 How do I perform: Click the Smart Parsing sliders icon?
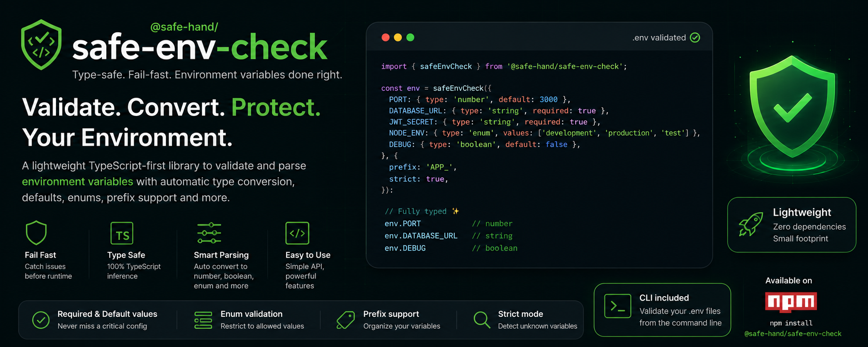(x=209, y=233)
